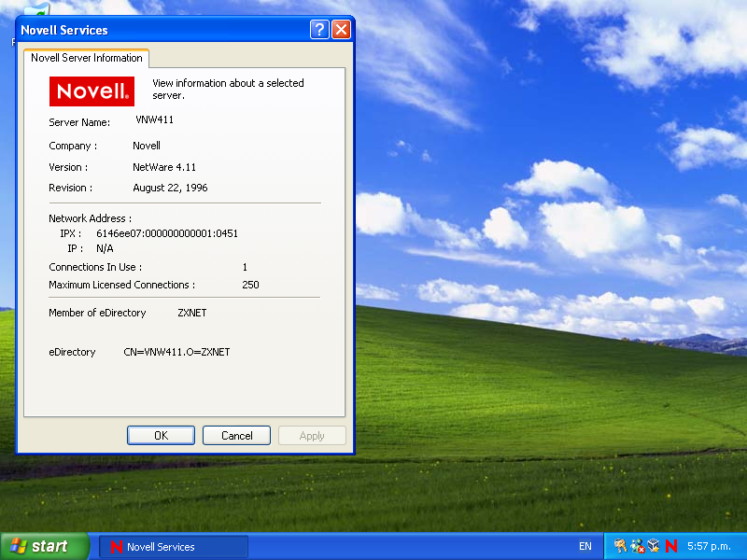Viewport: 747px width, 560px height.
Task: Click the Apply button
Action: point(312,435)
